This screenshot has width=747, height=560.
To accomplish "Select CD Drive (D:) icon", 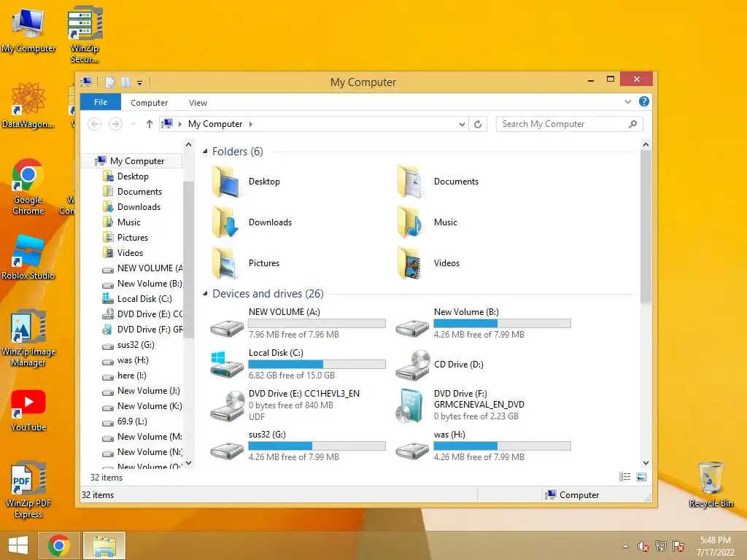I will 412,365.
